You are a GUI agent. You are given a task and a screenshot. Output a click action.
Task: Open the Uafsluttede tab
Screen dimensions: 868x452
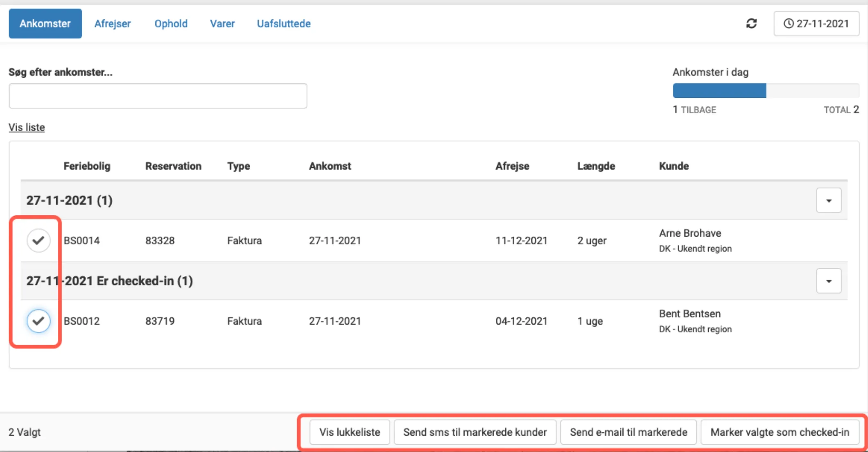(283, 24)
